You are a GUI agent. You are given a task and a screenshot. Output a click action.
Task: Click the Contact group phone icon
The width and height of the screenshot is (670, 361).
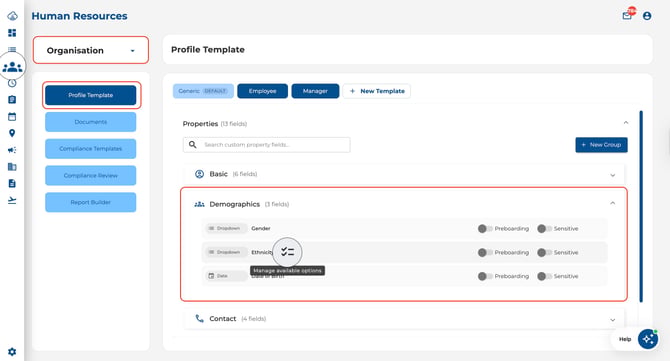tap(199, 319)
